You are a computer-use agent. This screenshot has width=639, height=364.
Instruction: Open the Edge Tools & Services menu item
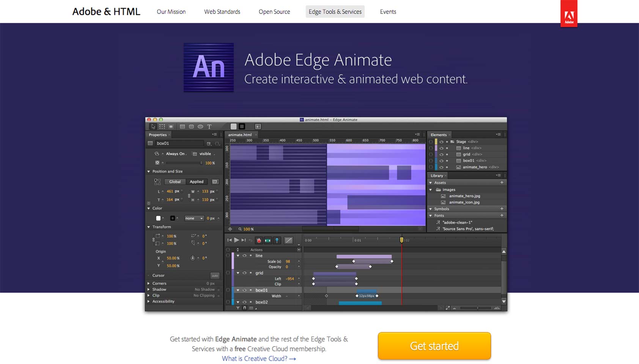[335, 11]
